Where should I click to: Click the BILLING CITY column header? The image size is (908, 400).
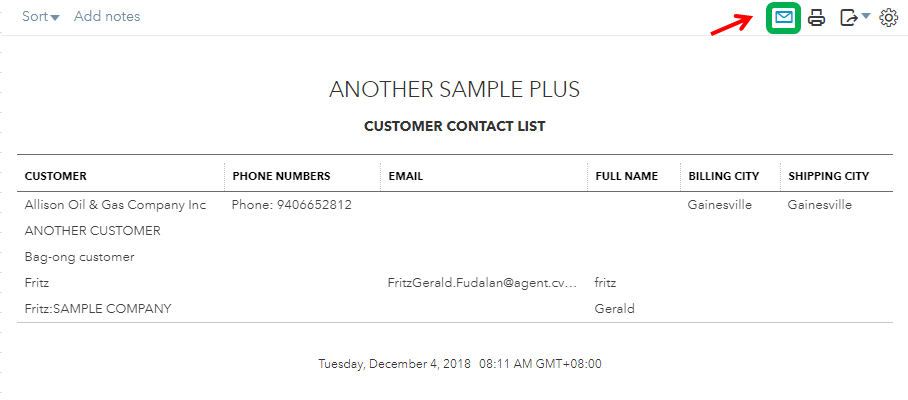click(x=724, y=176)
